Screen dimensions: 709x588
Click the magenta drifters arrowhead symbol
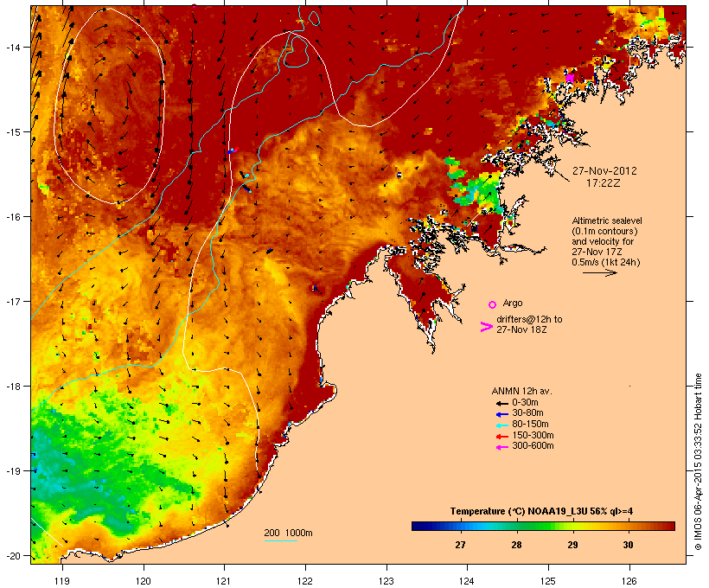coord(486,327)
